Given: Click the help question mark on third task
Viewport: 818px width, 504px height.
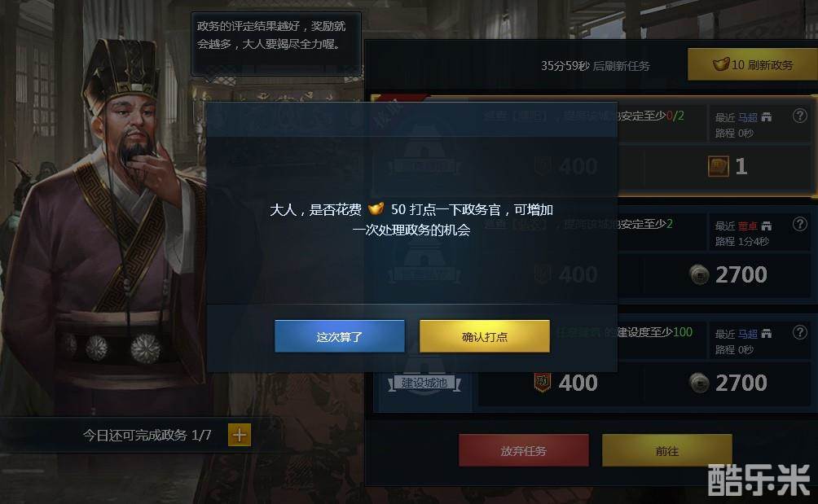Looking at the screenshot, I should (800, 332).
